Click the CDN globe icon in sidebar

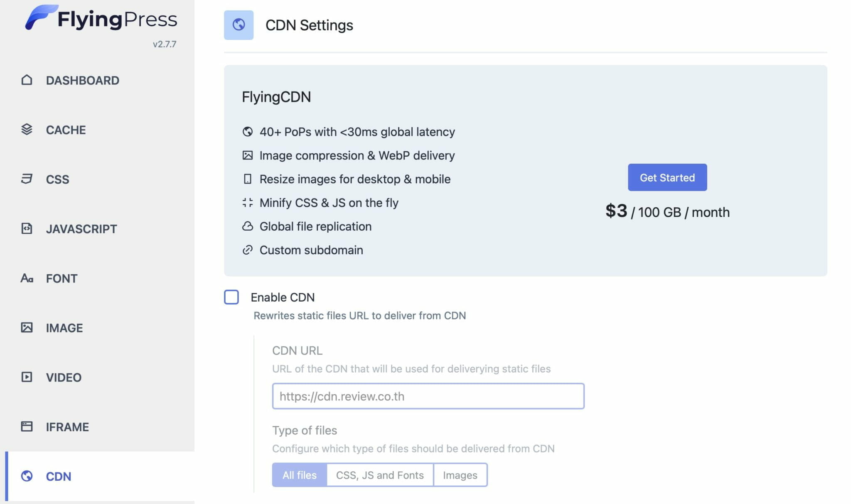[x=27, y=476]
